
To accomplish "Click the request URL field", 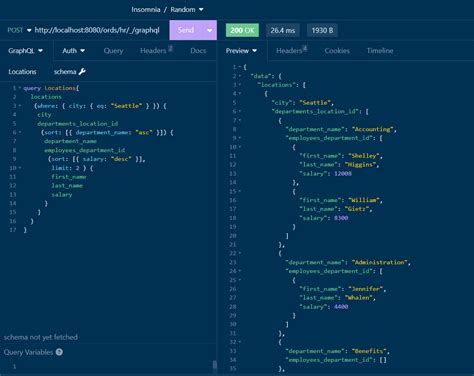I will (97, 30).
